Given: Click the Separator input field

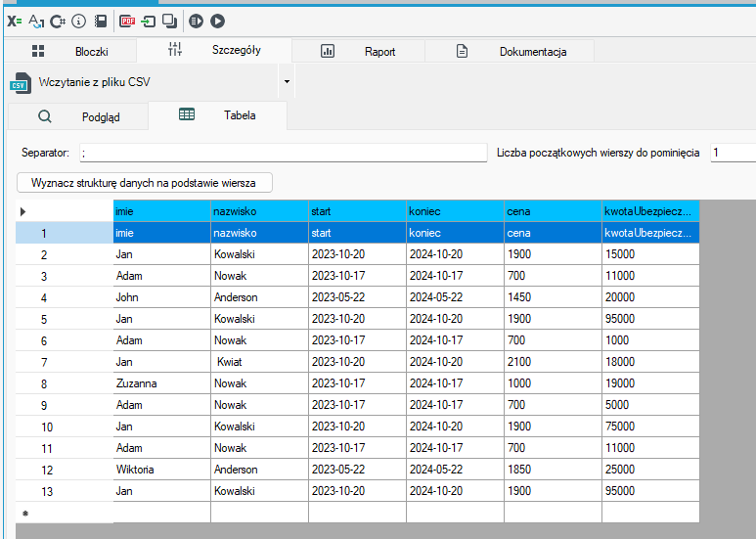Looking at the screenshot, I should (x=284, y=153).
